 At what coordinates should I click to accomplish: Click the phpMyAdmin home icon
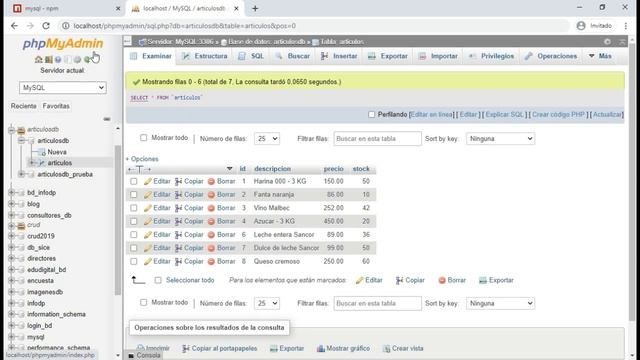pos(38,60)
